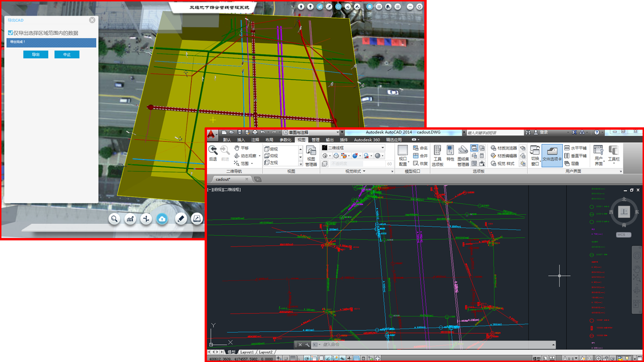This screenshot has height=362, width=644.
Task: Click the AutoCAD command line input
Action: point(434,345)
